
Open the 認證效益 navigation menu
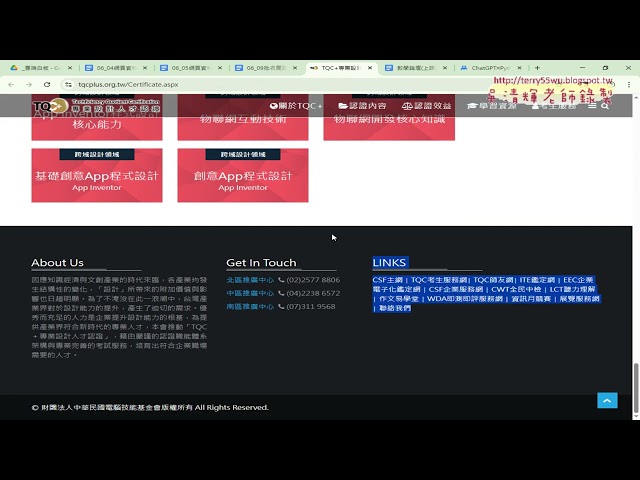point(427,106)
